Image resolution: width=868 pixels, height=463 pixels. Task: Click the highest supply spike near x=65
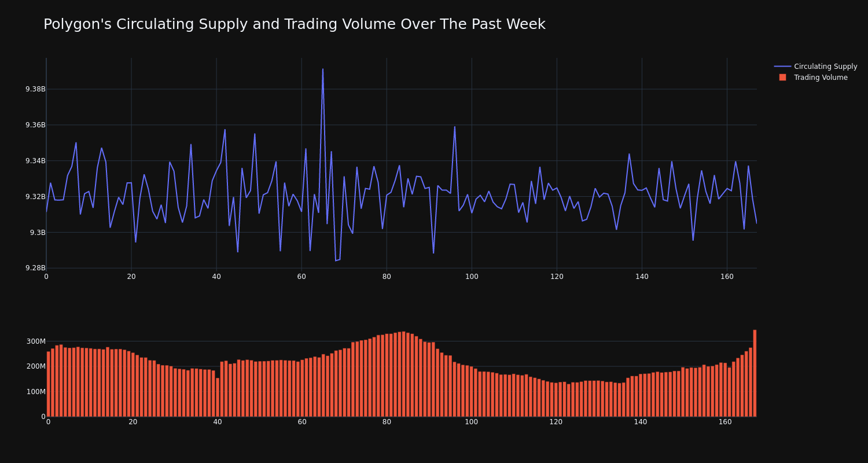[323, 69]
